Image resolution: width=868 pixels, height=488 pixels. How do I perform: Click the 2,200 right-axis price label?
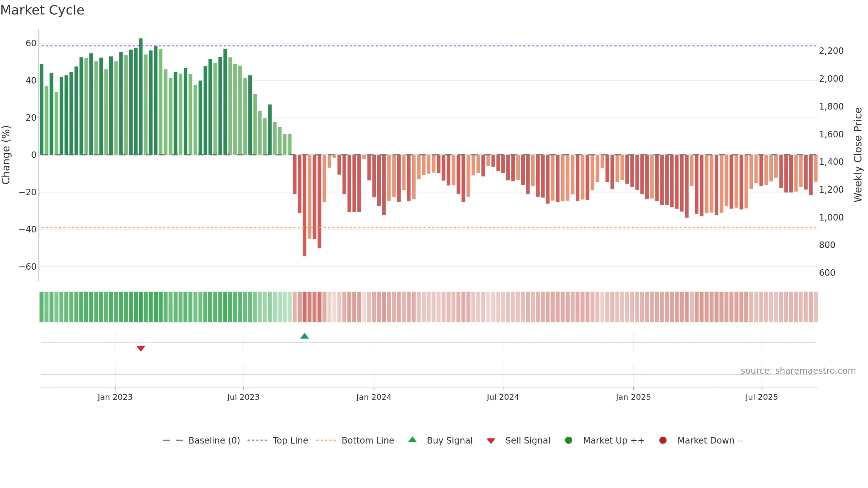click(831, 51)
